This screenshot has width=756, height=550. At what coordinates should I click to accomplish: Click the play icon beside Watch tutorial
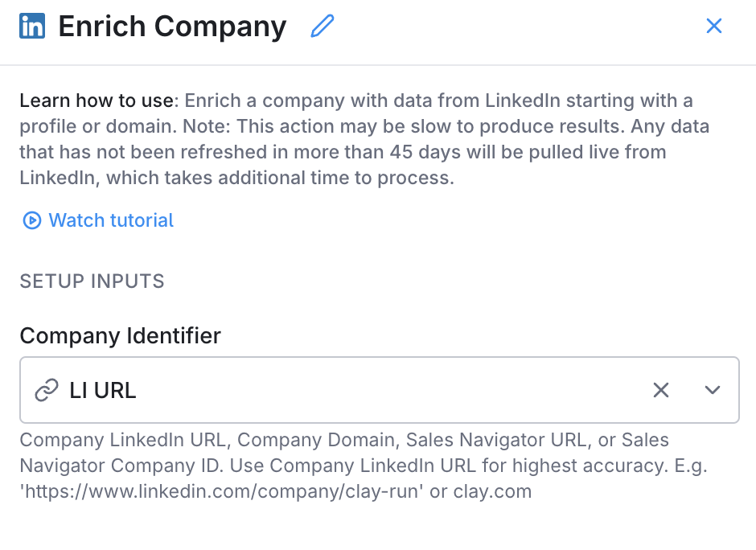(31, 220)
